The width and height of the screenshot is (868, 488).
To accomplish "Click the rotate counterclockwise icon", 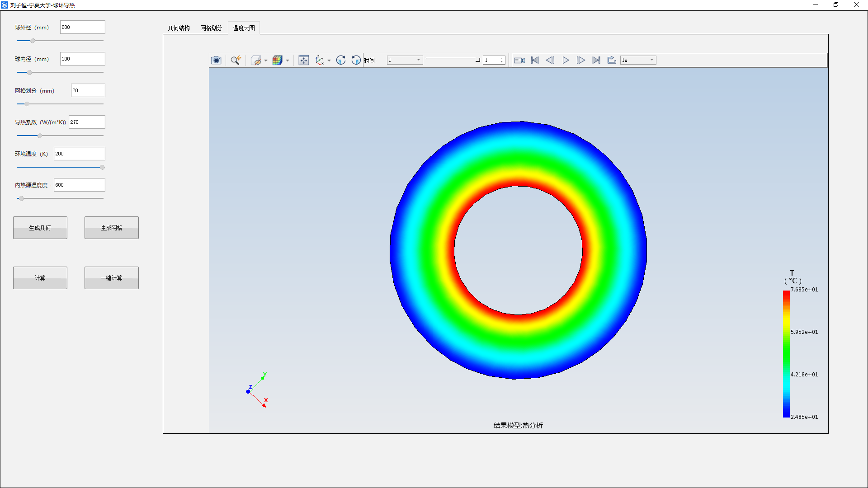I will point(356,60).
